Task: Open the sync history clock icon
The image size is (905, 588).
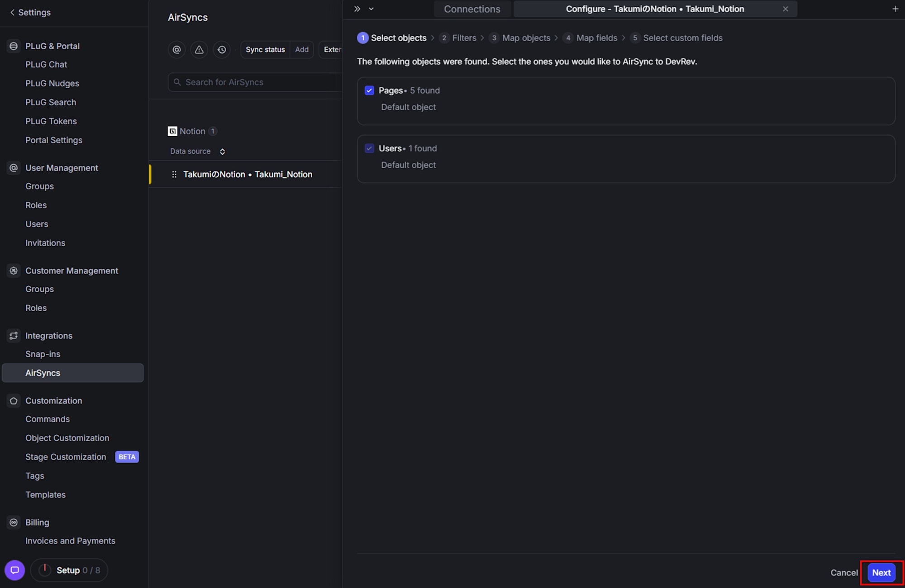Action: [222, 49]
